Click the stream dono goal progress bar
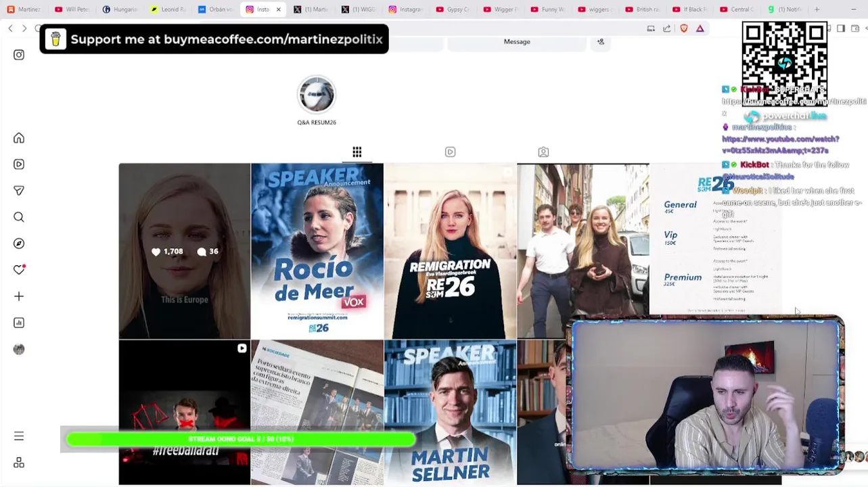The height and width of the screenshot is (487, 868). 241,439
